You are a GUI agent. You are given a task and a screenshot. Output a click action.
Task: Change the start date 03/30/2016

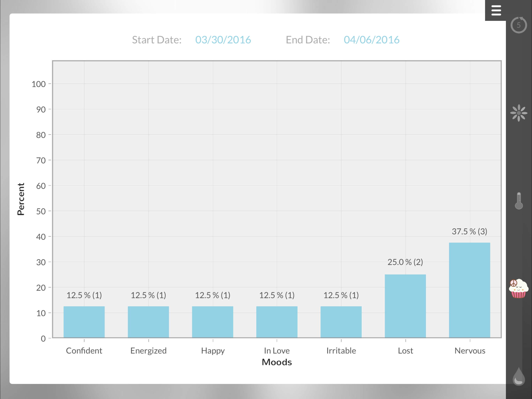pyautogui.click(x=223, y=40)
